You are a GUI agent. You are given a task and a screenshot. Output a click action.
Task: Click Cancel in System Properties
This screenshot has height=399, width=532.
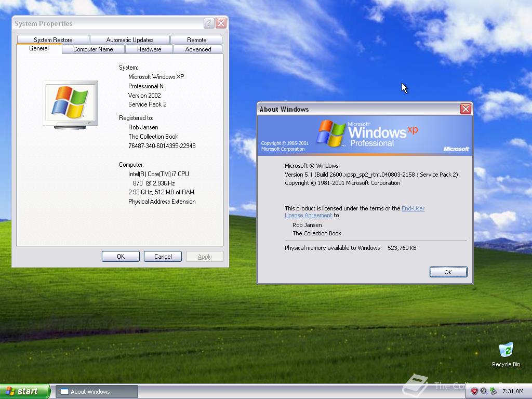tap(163, 257)
